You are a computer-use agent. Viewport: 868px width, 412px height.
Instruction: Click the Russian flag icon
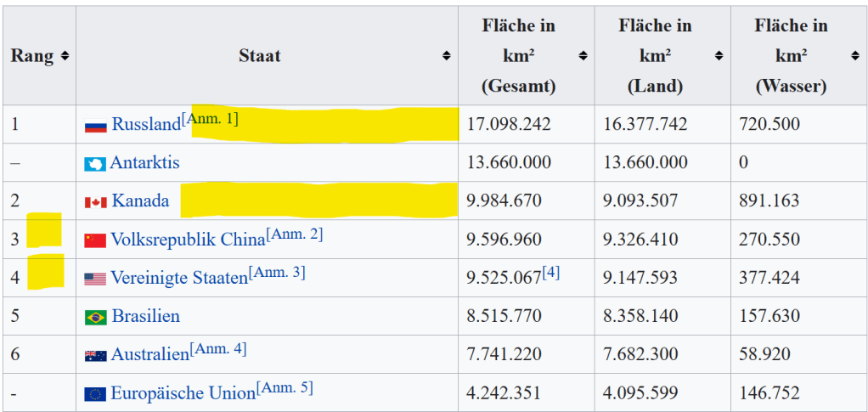(95, 126)
